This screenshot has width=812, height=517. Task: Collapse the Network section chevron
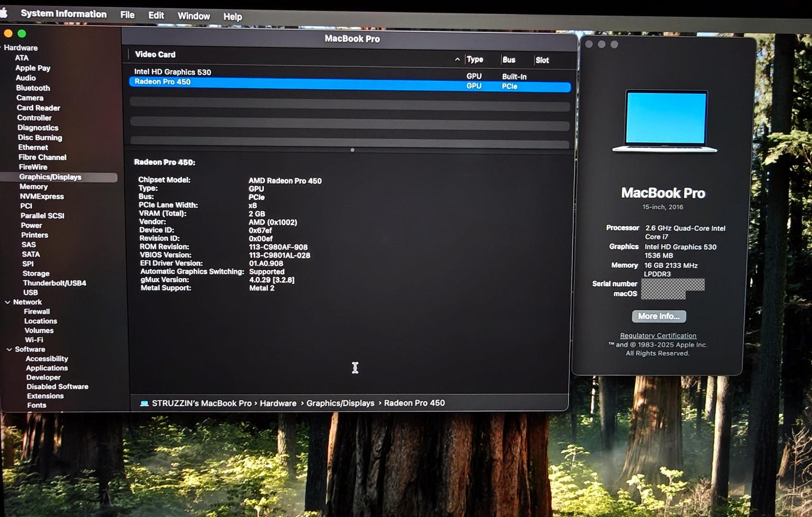coord(8,302)
